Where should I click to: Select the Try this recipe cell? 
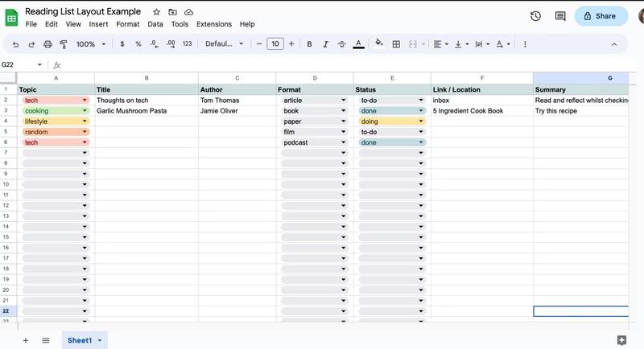580,111
